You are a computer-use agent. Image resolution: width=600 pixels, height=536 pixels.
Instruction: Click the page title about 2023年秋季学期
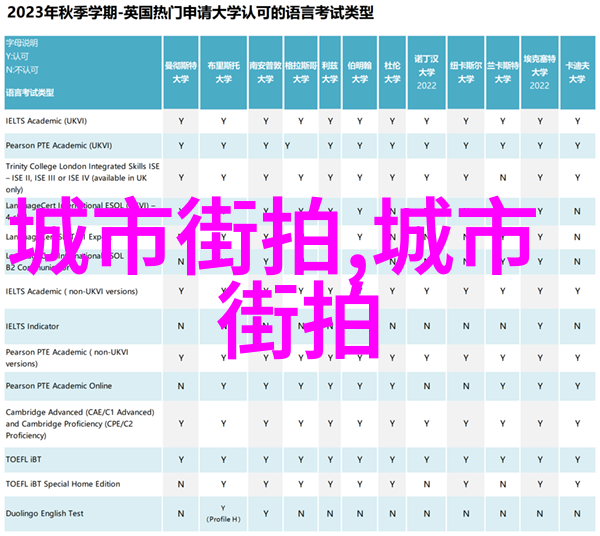pyautogui.click(x=190, y=13)
